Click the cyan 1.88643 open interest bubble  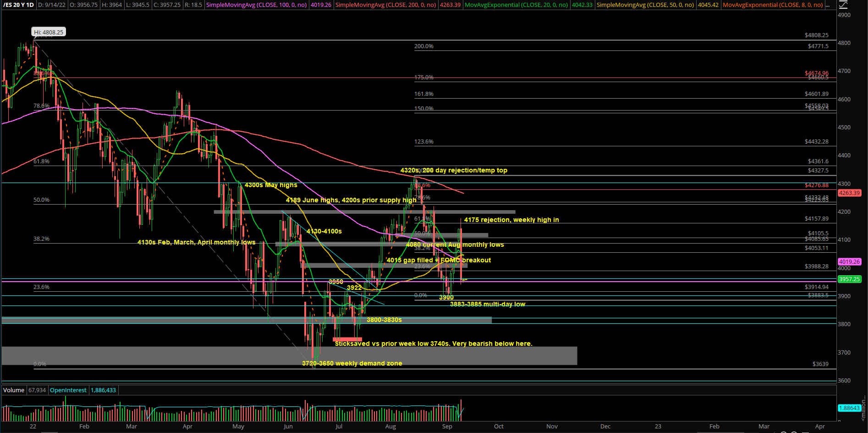(x=849, y=408)
